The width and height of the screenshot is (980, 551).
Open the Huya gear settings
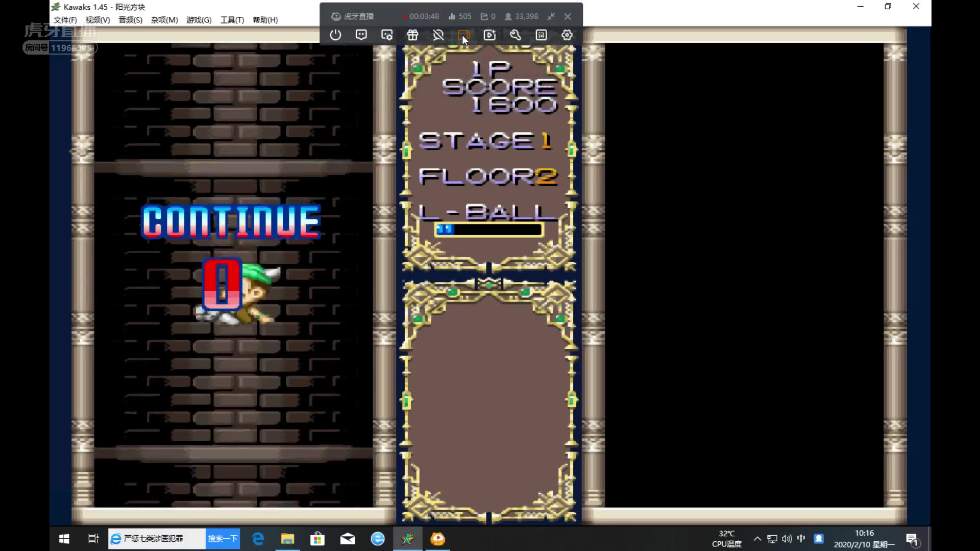(x=567, y=35)
